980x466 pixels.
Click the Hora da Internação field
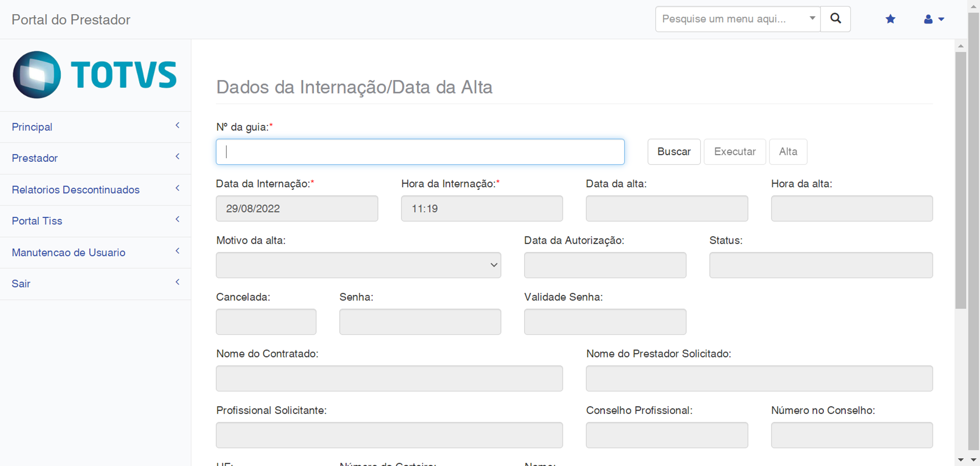[x=481, y=208]
